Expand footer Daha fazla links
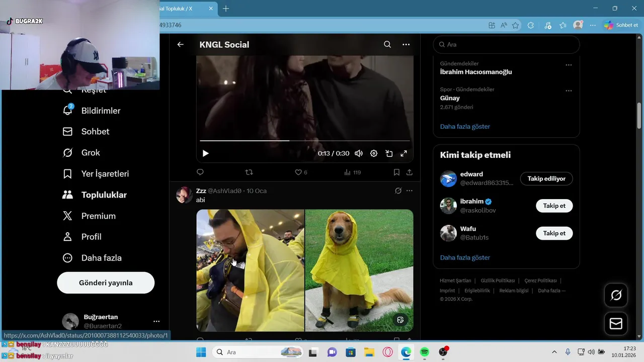 pos(551,291)
